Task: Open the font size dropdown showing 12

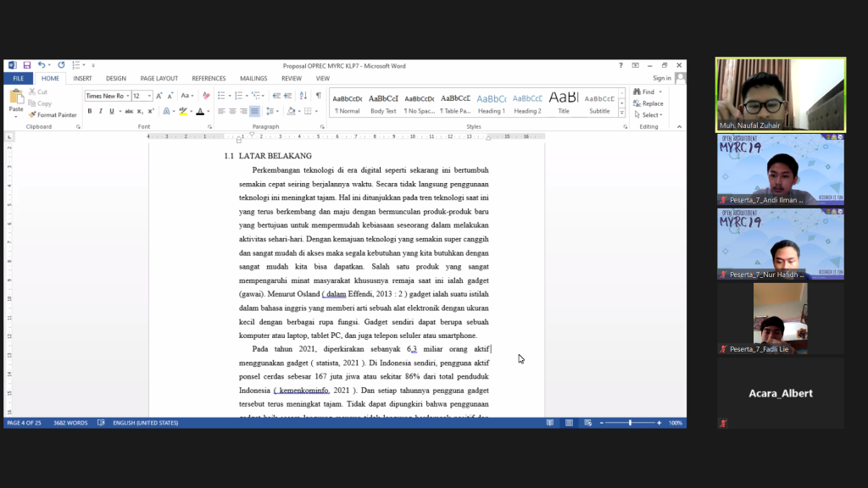Action: coord(149,96)
